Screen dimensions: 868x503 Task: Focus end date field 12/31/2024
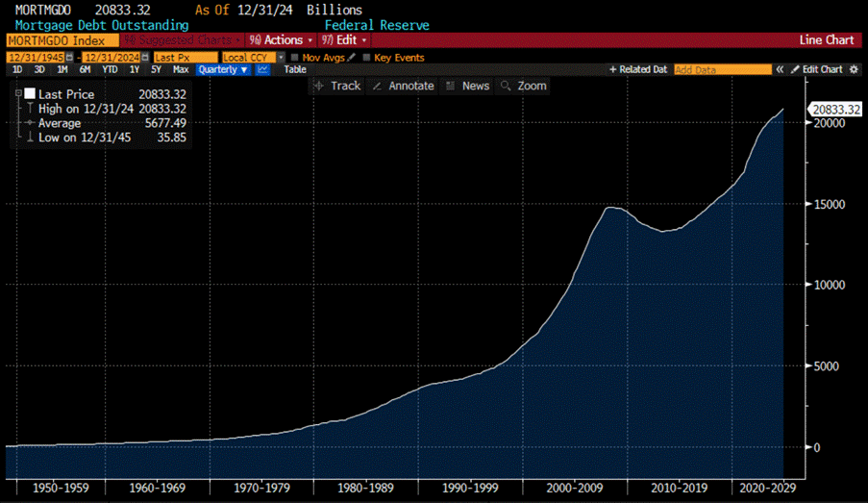(x=112, y=57)
